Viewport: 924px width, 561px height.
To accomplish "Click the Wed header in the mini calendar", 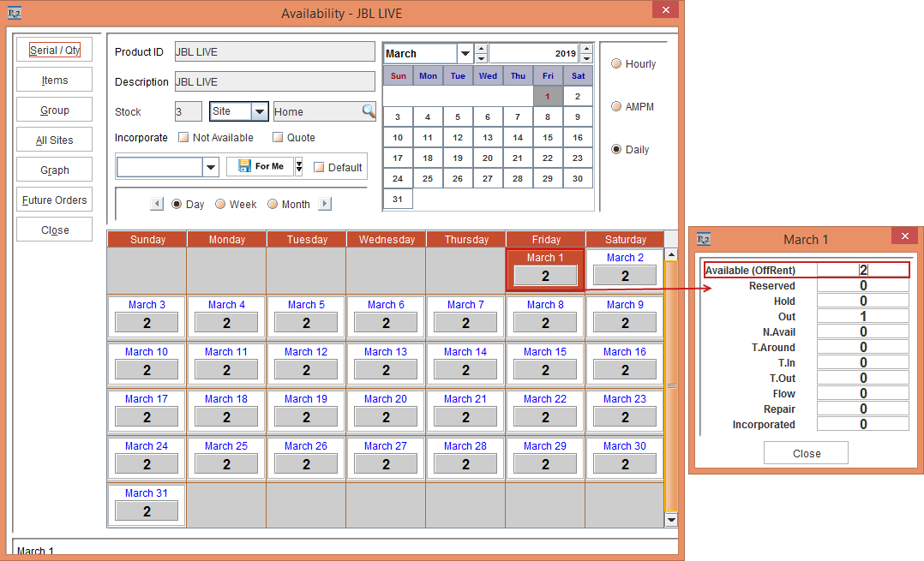I will [x=488, y=76].
